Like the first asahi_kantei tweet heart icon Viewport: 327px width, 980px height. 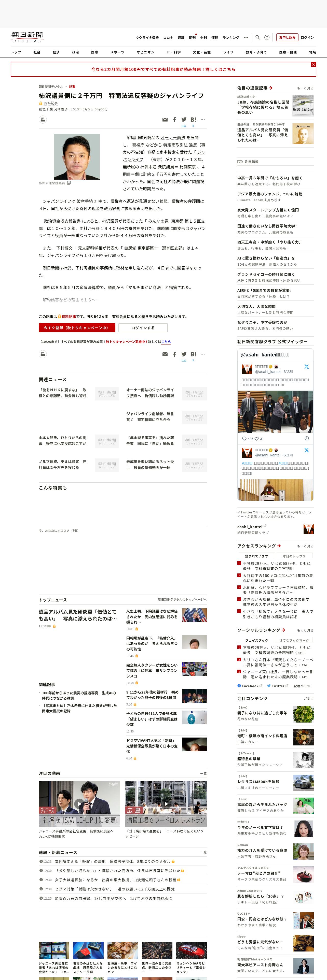point(256,438)
